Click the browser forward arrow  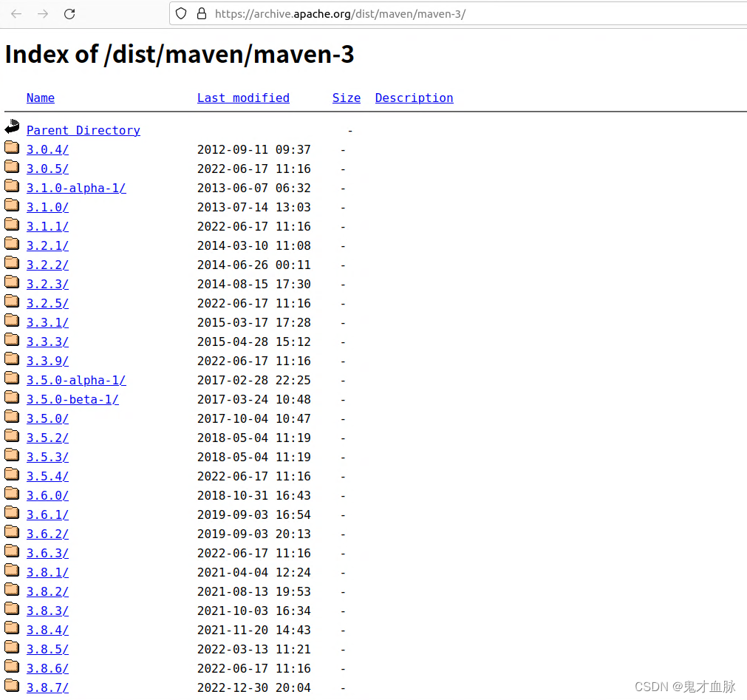point(43,14)
